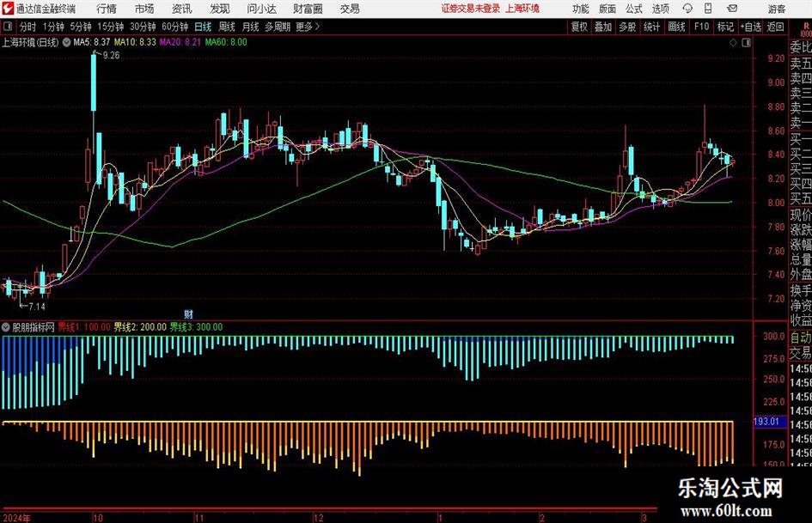Click the 通达信 red logo icon
This screenshot has width=812, height=523.
pos(8,9)
